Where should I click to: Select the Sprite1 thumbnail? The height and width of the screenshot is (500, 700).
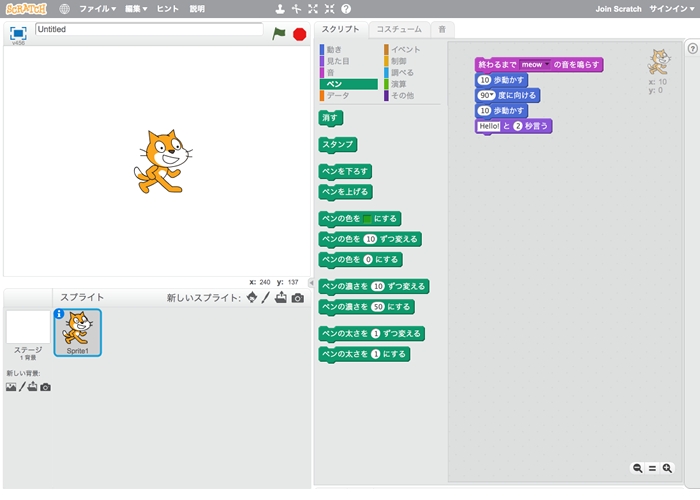pos(78,333)
